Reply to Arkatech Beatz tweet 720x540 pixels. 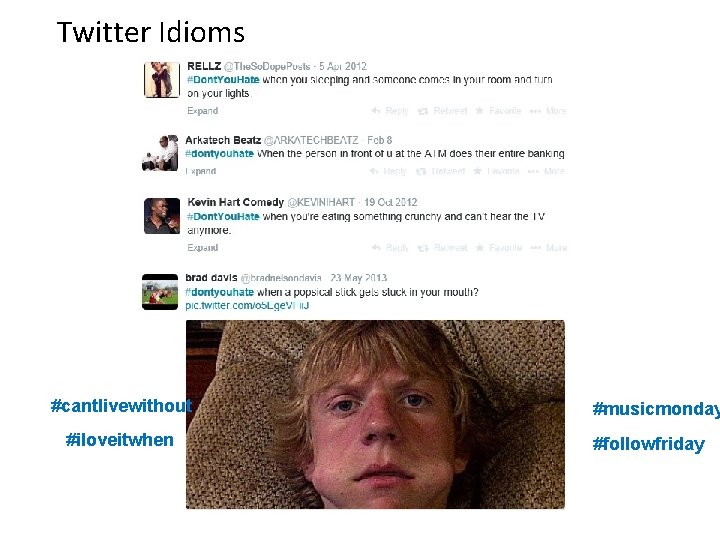[388, 171]
